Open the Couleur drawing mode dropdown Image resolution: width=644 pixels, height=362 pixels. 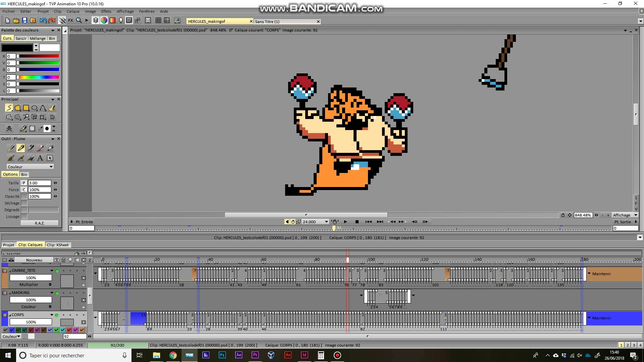(30, 167)
